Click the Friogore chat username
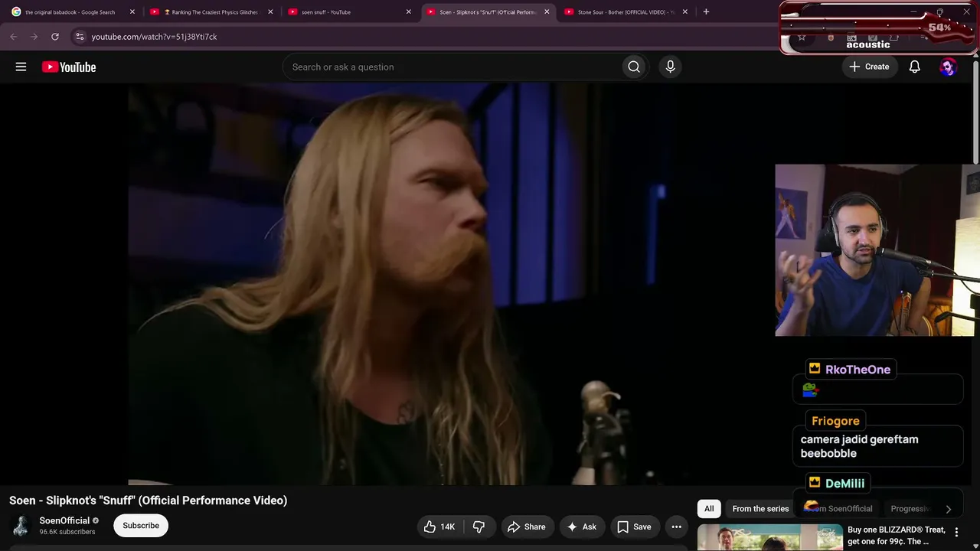Image resolution: width=980 pixels, height=551 pixels. tap(835, 421)
